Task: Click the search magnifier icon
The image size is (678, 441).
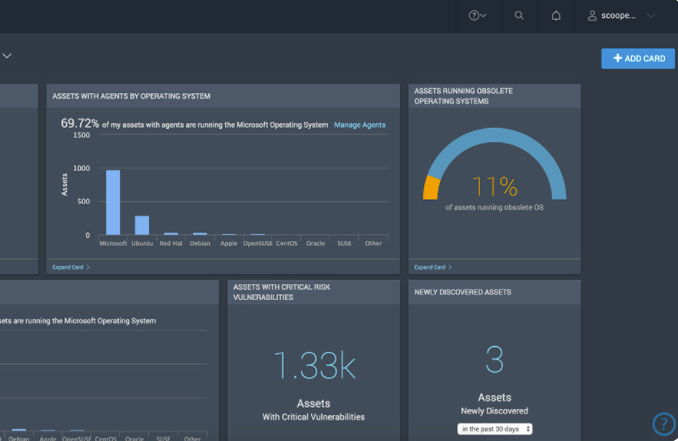Action: (519, 16)
